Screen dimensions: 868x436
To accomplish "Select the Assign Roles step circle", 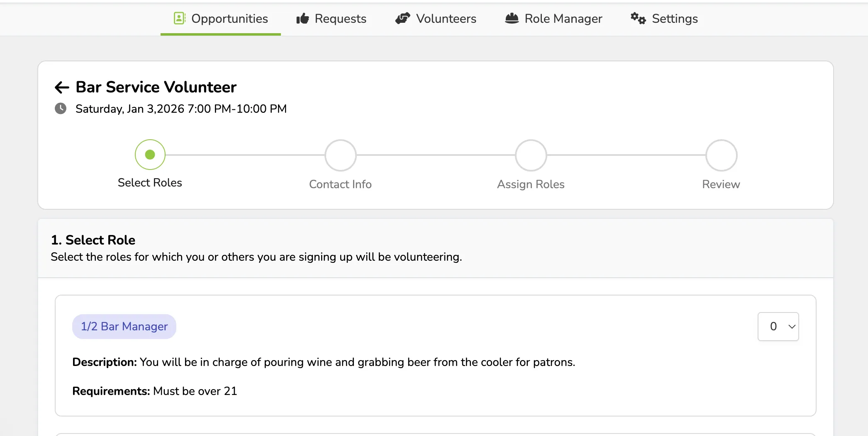I will tap(531, 155).
